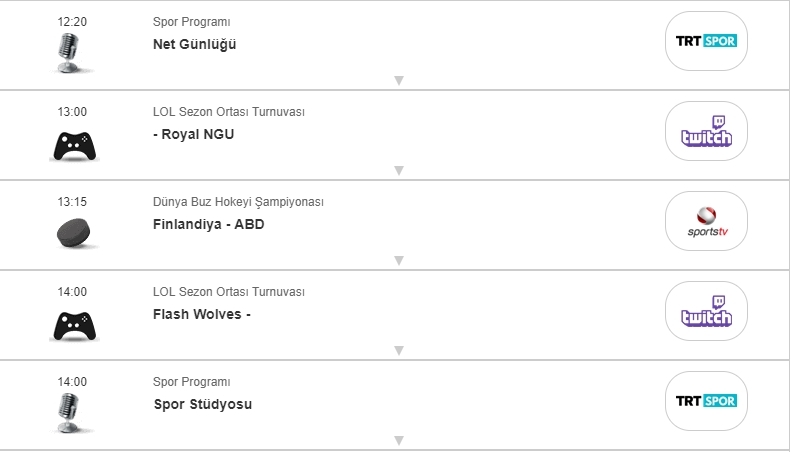This screenshot has height=452, width=791.
Task: Click the gamepad icon for Royal NGU match
Action: pos(74,146)
